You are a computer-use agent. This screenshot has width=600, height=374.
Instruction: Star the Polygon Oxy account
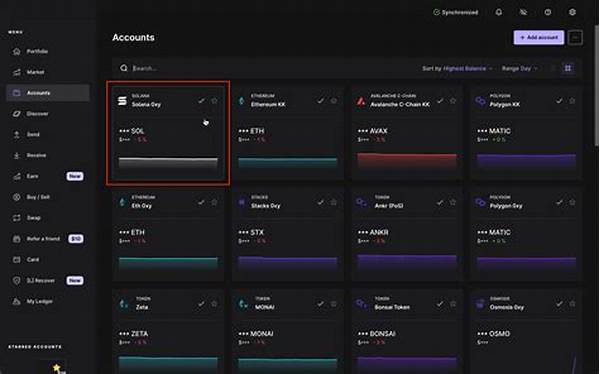(572, 202)
